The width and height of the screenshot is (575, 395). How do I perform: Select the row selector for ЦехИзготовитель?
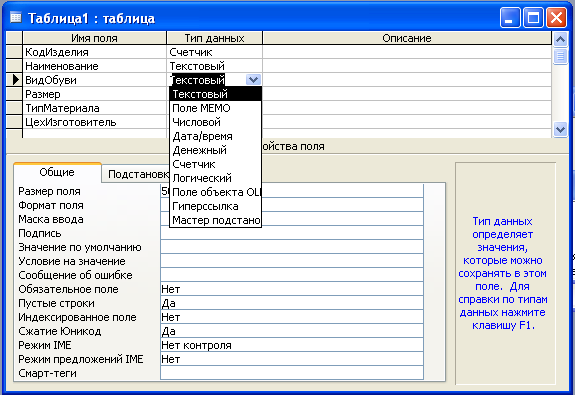[14, 122]
